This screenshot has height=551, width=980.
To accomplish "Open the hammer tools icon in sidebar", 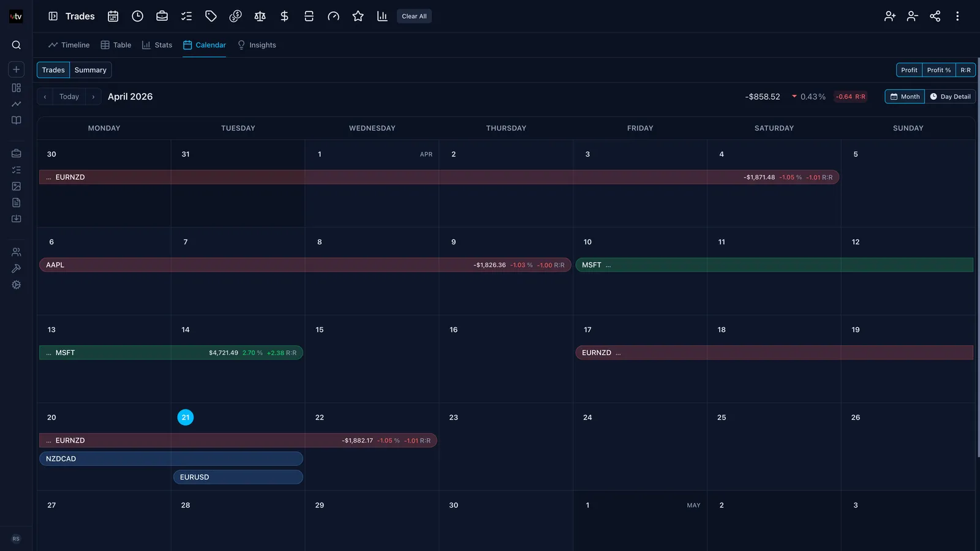I will pyautogui.click(x=17, y=268).
